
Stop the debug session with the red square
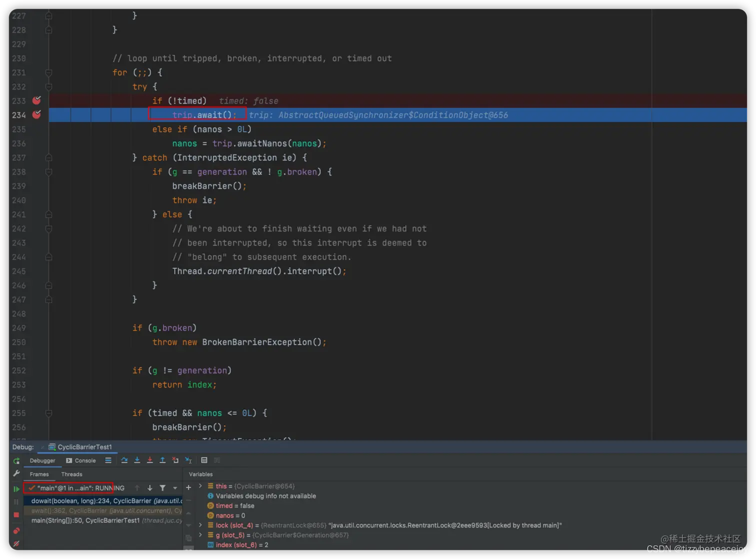(x=16, y=514)
